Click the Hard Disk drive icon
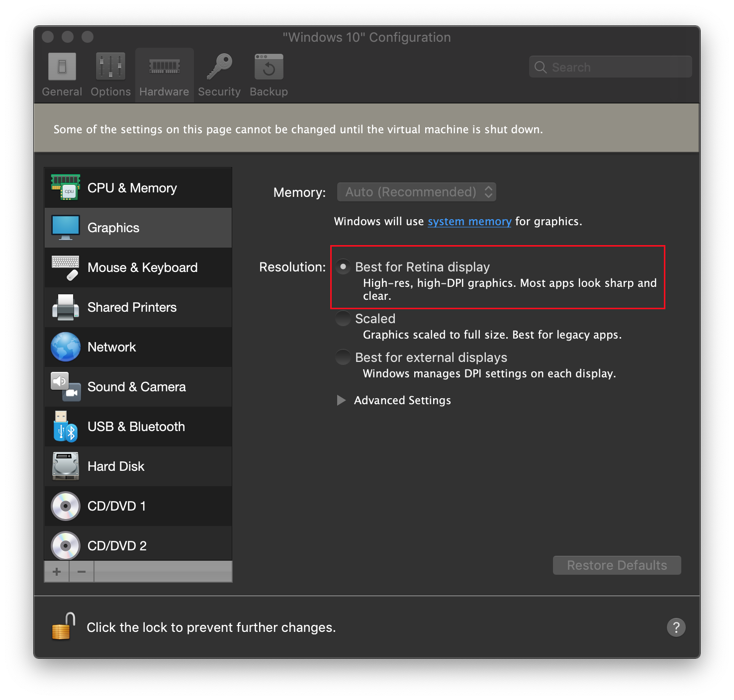The width and height of the screenshot is (734, 700). (x=66, y=466)
